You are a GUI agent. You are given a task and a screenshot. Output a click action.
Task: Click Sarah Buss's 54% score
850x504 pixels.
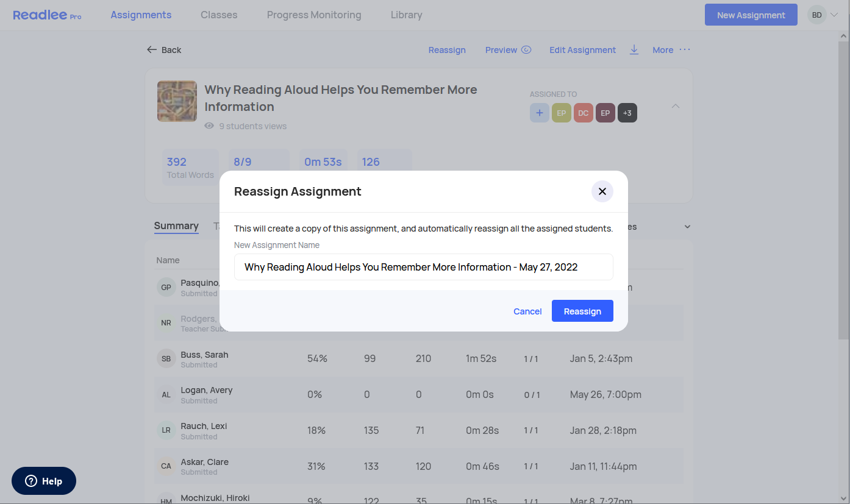tap(317, 358)
